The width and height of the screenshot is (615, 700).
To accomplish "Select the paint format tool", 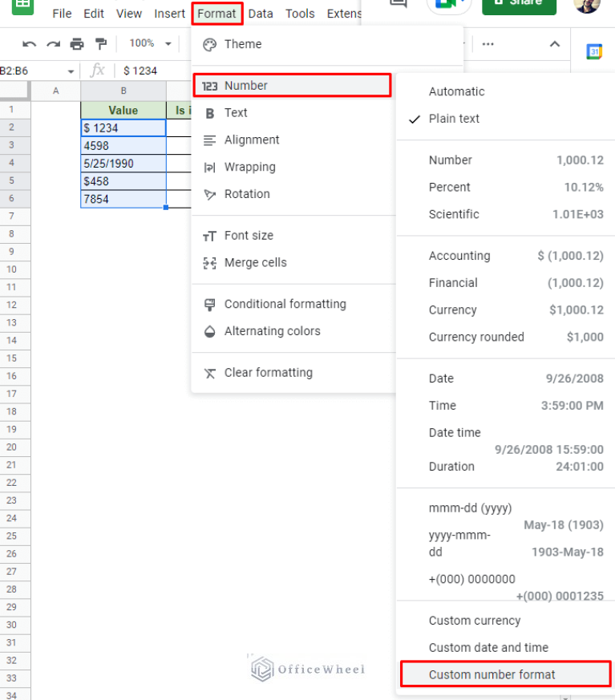I will point(101,43).
